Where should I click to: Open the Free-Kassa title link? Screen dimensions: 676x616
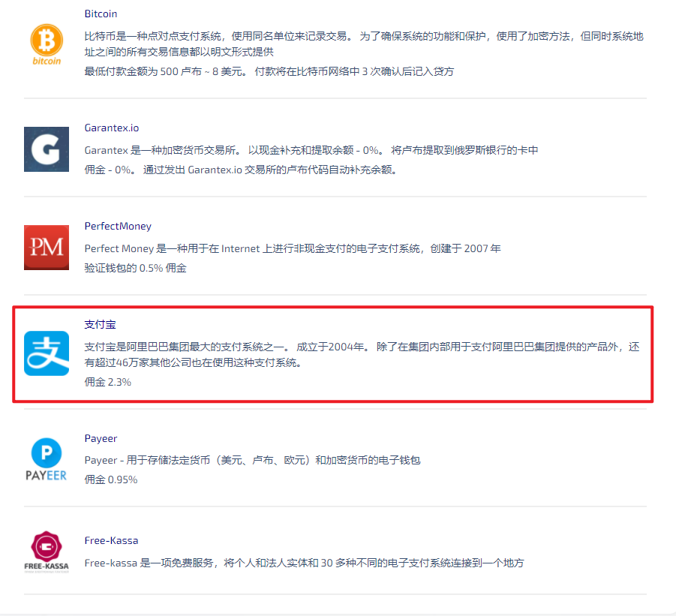(x=111, y=540)
